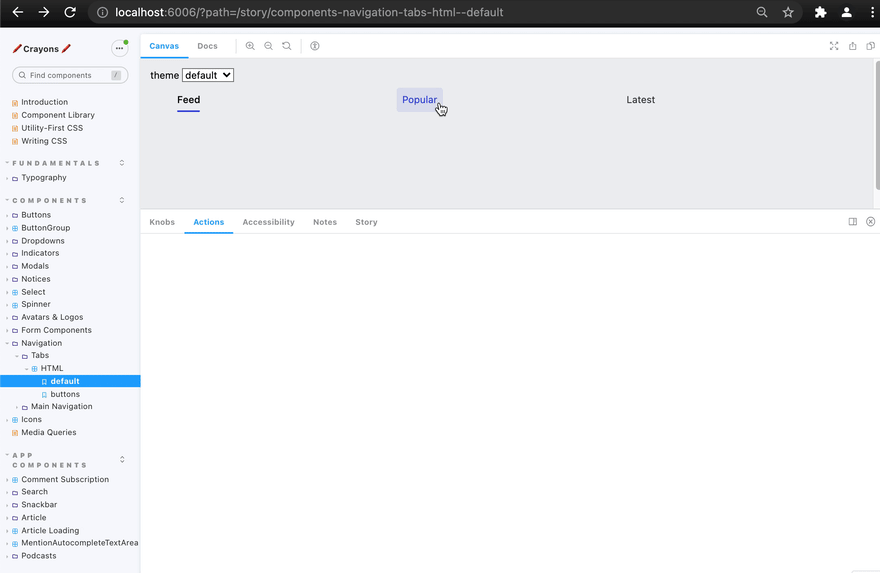This screenshot has height=573, width=880.
Task: Expand the ButtonGroup component
Action: click(x=45, y=228)
